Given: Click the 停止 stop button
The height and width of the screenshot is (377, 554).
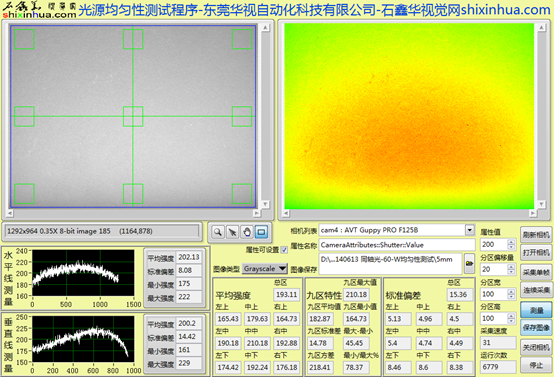Looking at the screenshot, I should [536, 365].
